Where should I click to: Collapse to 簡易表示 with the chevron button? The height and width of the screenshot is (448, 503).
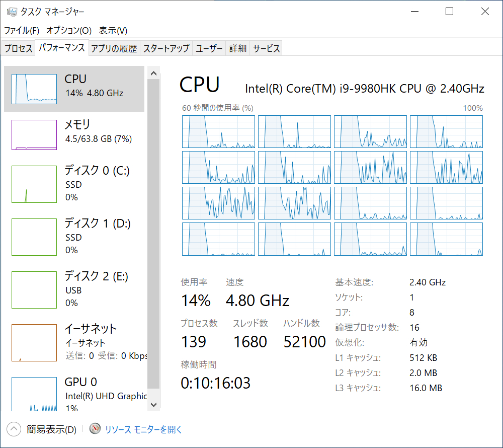click(14, 429)
